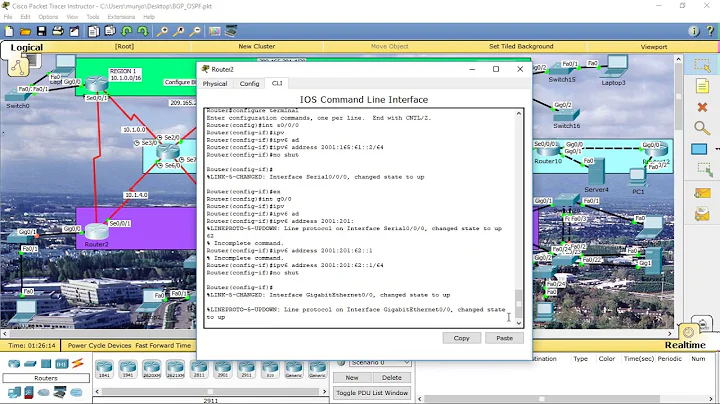Click Fast Forward Time
Viewport: 720px width, 404px height.
[163, 345]
